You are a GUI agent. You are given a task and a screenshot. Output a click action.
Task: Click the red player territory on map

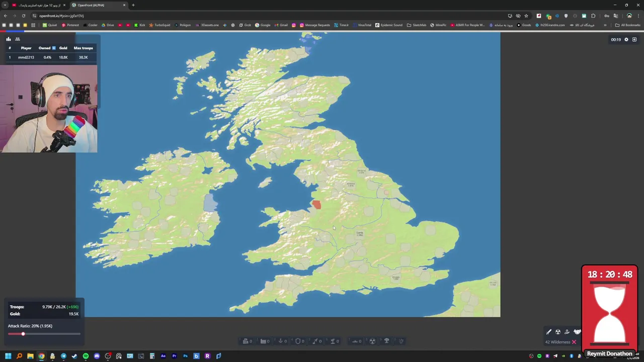(316, 205)
